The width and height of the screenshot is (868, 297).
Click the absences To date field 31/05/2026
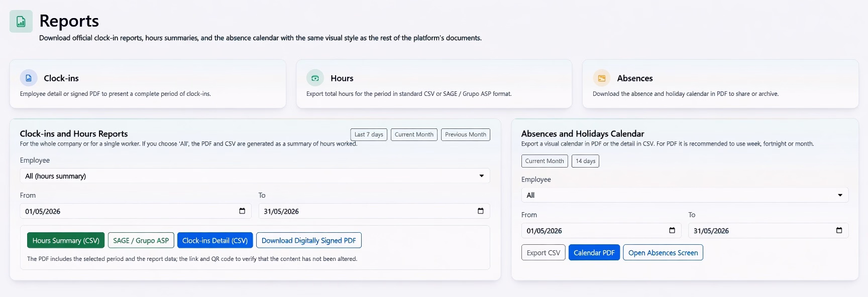click(x=769, y=231)
